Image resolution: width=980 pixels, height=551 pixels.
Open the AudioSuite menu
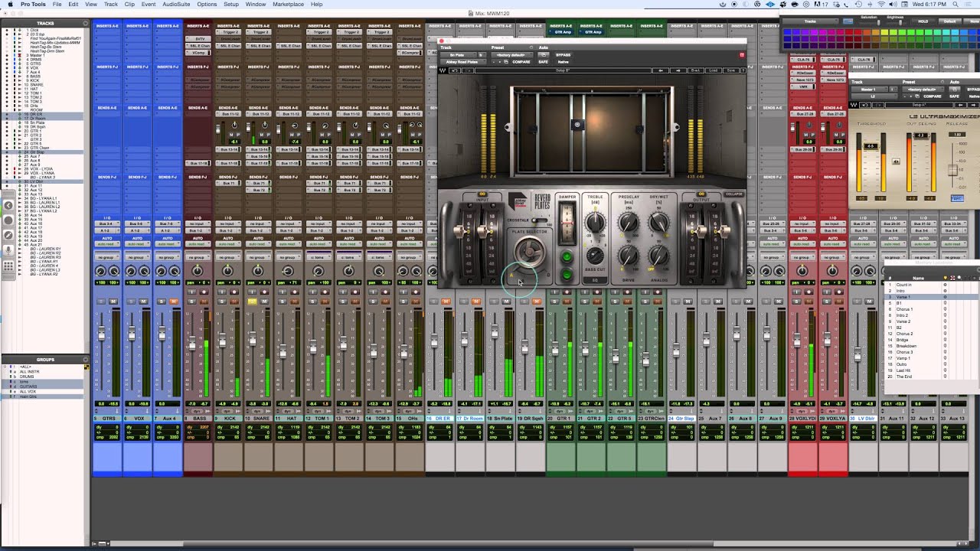click(176, 5)
